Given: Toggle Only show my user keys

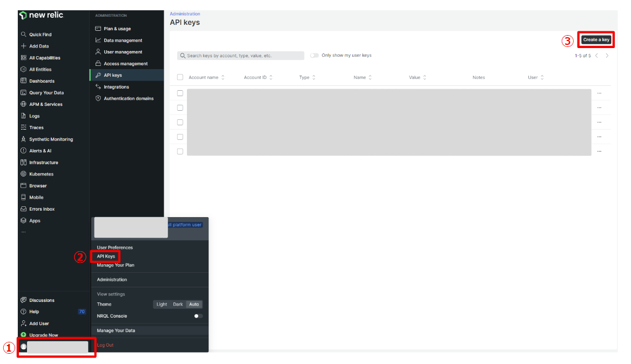Looking at the screenshot, I should 314,56.
